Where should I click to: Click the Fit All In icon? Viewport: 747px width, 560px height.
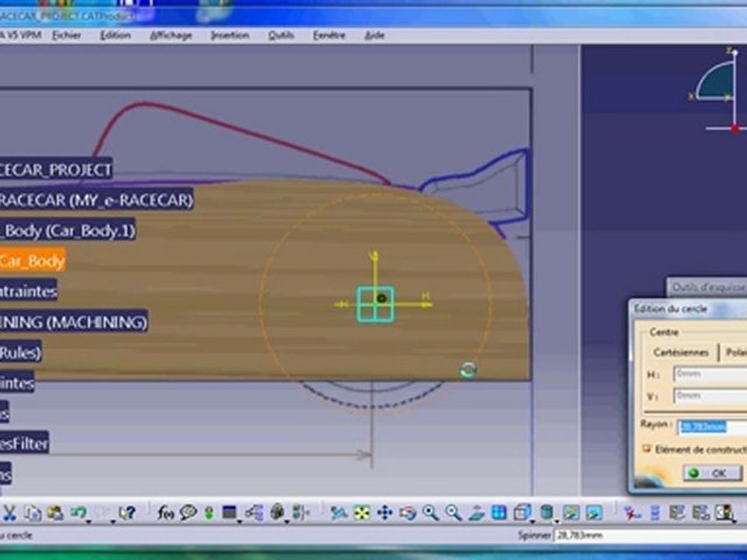362,513
